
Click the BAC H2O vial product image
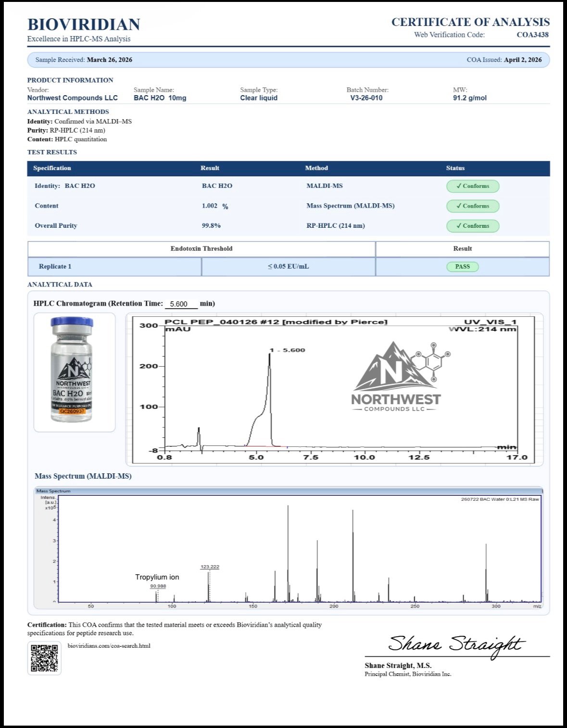coord(73,370)
